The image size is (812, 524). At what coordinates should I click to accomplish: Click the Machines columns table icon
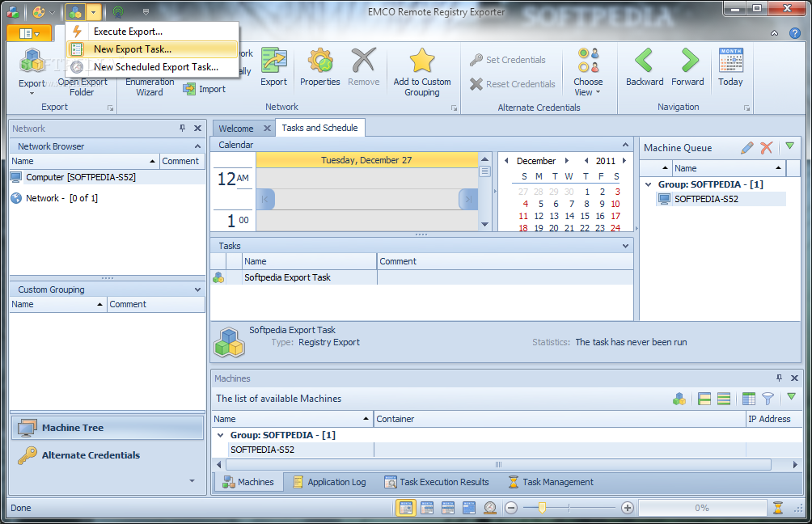[749, 398]
